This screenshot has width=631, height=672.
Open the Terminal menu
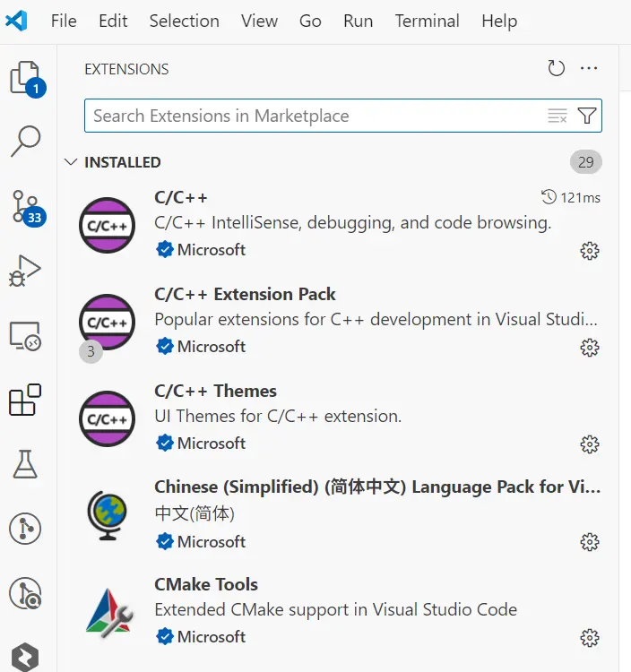coord(427,21)
